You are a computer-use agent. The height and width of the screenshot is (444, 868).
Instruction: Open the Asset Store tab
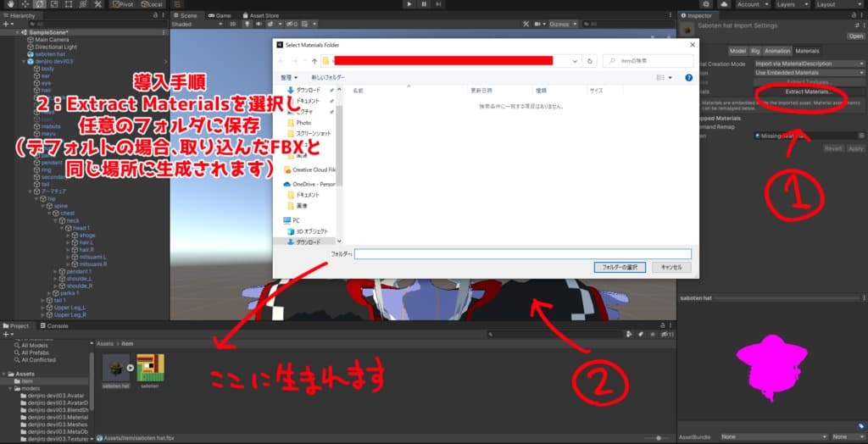(x=261, y=15)
